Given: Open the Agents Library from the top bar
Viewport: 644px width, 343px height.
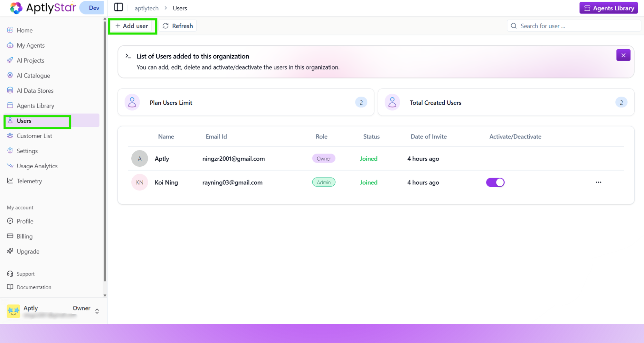Looking at the screenshot, I should 608,8.
